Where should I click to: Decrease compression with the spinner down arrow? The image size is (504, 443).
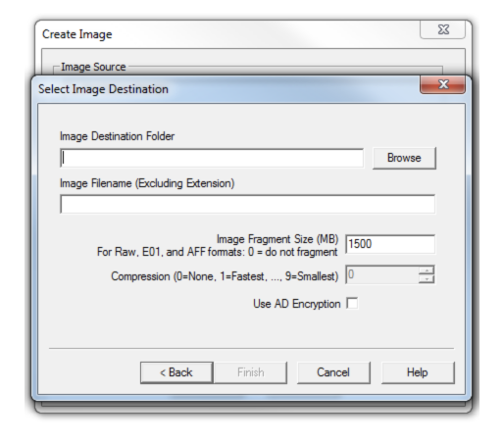[x=427, y=278]
